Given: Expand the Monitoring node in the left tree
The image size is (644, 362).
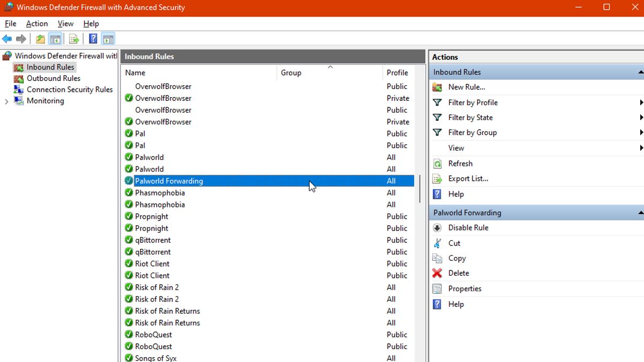Looking at the screenshot, I should [x=6, y=100].
